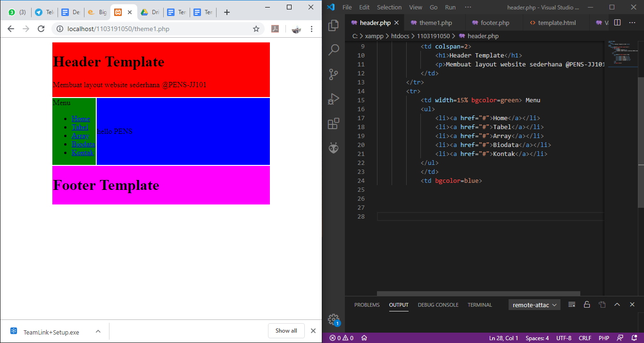
Task: Toggle output panel scroll lock
Action: tap(587, 305)
